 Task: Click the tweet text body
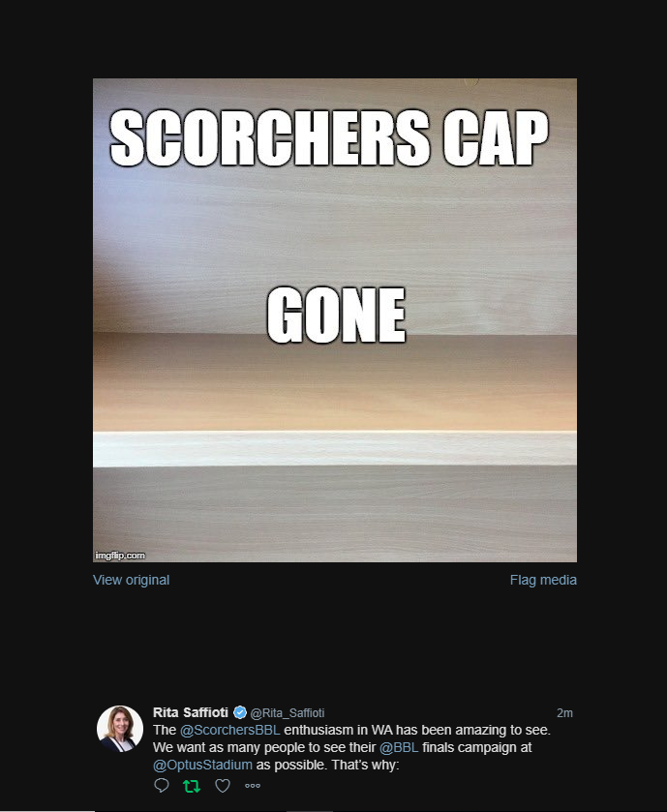pyautogui.click(x=351, y=747)
